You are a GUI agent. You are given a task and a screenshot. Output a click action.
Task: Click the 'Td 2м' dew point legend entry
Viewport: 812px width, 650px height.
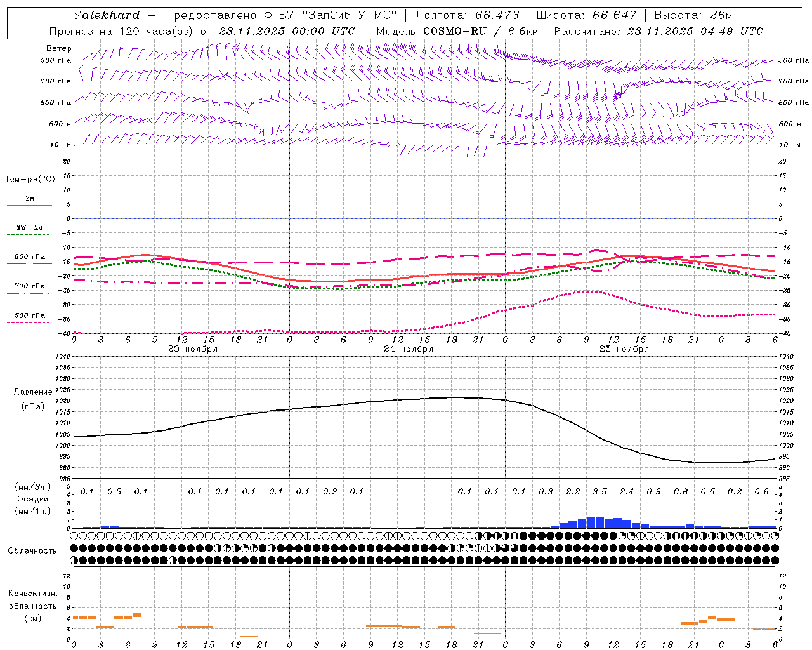click(29, 227)
